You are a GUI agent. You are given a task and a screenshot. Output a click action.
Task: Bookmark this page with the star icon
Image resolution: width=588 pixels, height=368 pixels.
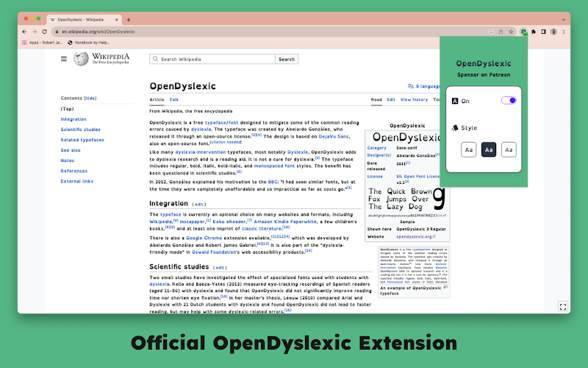511,32
